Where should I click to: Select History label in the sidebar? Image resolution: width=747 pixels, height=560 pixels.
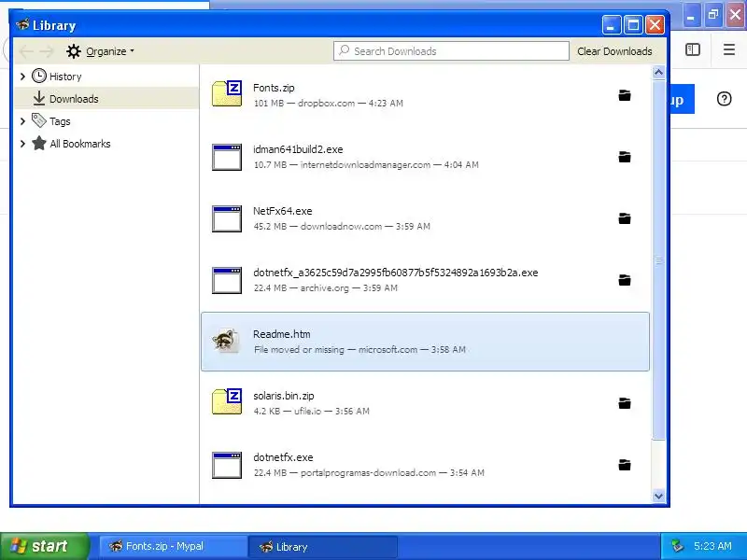coord(65,77)
